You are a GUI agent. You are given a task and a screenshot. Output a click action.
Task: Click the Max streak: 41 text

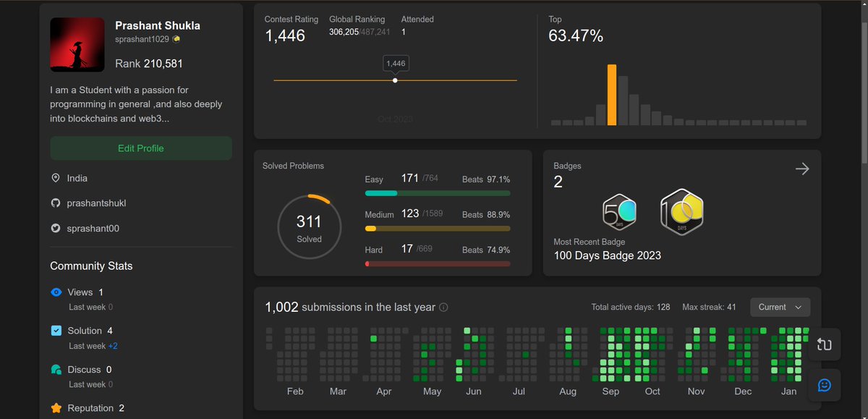[x=709, y=308]
